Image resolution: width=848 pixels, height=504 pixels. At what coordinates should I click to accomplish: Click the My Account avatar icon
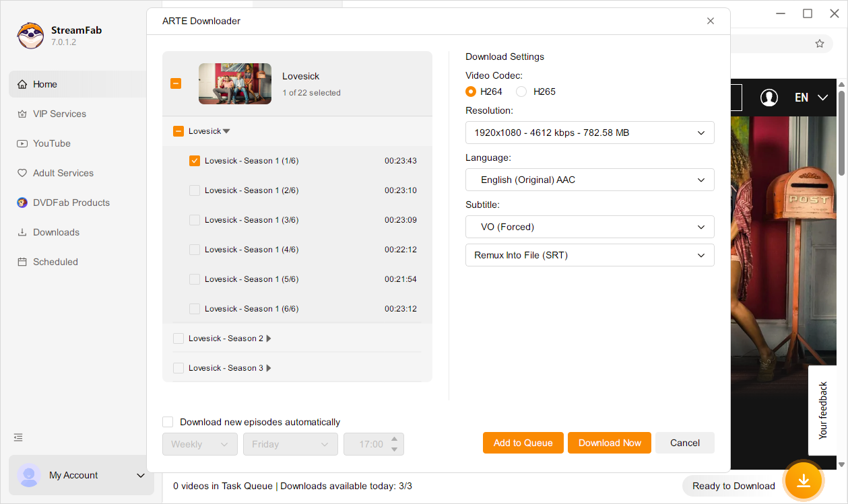pos(29,475)
